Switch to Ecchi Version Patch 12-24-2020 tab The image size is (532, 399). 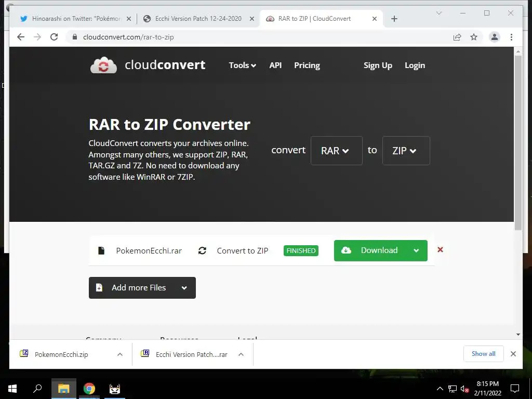click(x=198, y=19)
